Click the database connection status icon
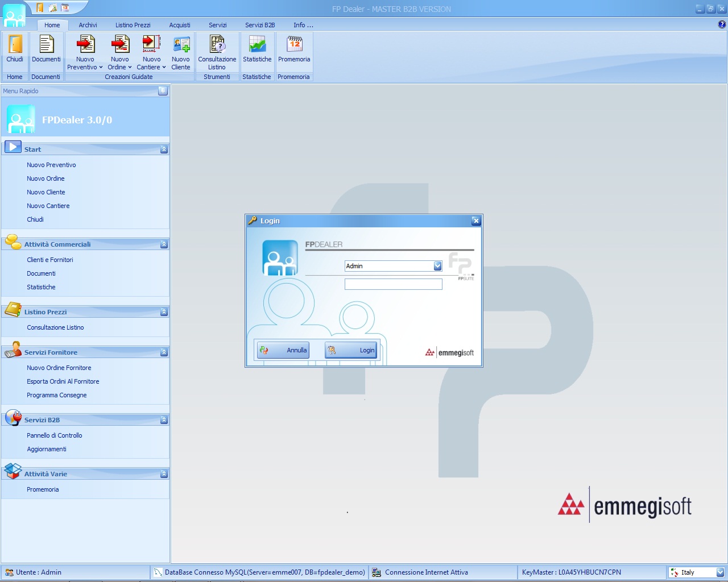Screen dimensions: 728x582 158,572
